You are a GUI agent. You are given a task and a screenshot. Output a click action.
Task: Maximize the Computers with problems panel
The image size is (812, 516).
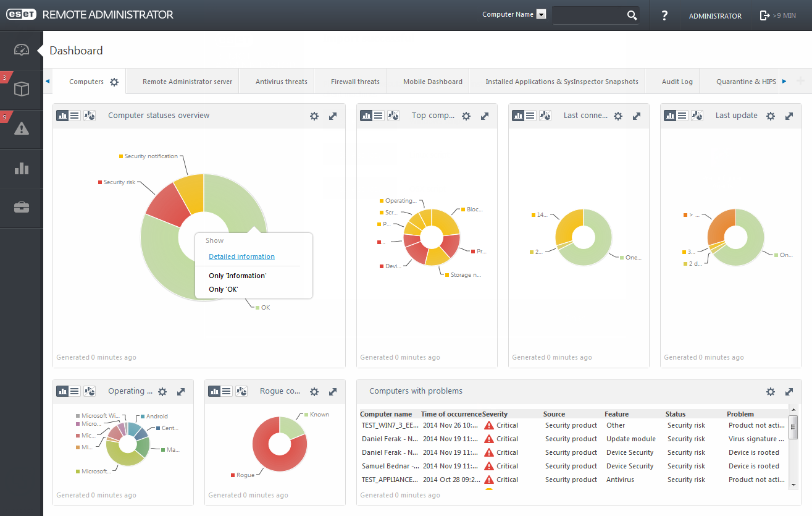pyautogui.click(x=789, y=391)
